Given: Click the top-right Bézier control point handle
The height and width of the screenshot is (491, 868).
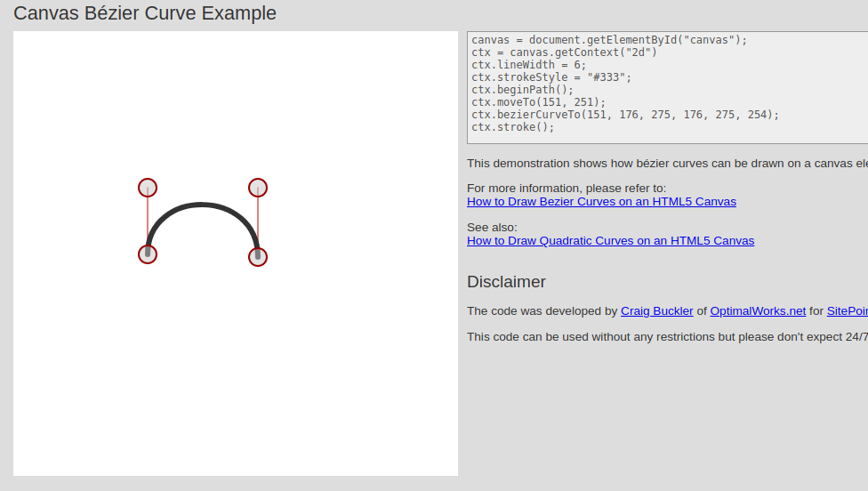Looking at the screenshot, I should click(258, 188).
